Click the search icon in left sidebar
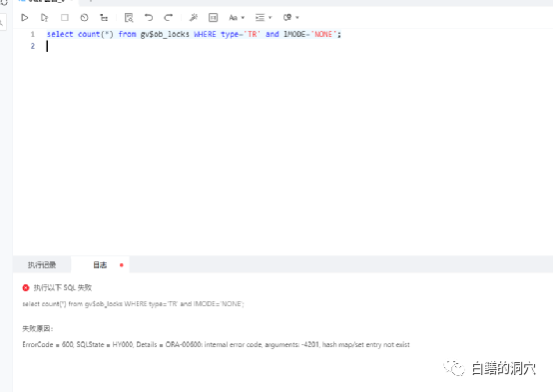The width and height of the screenshot is (553, 392). click(2, 23)
